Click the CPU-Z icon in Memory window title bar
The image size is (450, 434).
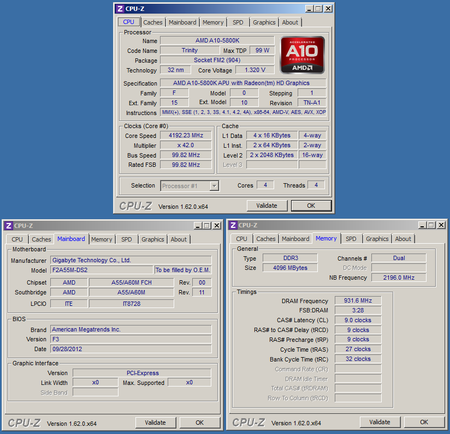click(233, 225)
